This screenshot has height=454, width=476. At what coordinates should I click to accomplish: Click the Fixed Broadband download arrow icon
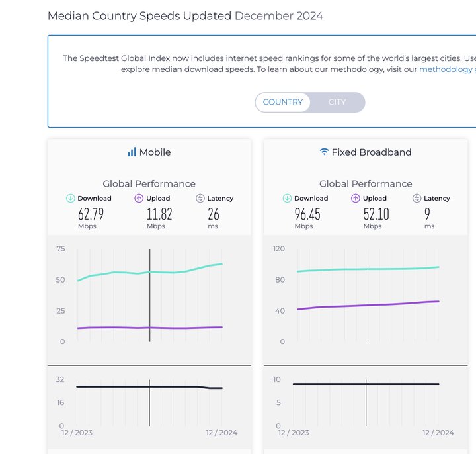click(287, 198)
